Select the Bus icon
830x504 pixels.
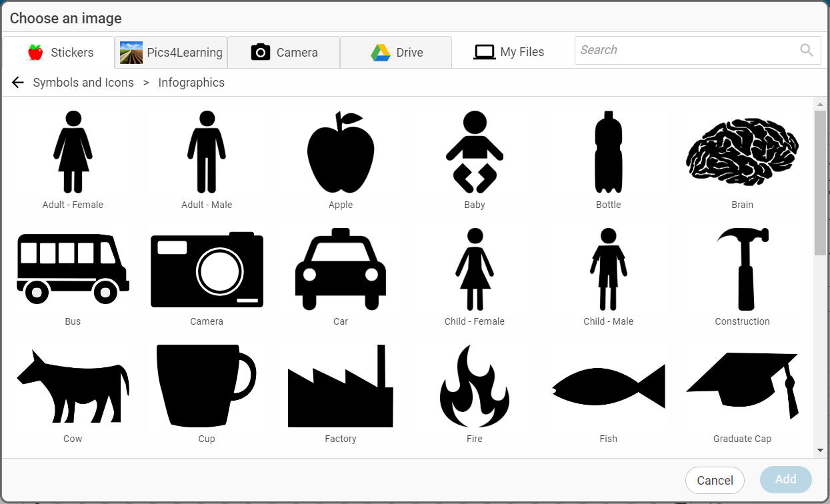(72, 269)
